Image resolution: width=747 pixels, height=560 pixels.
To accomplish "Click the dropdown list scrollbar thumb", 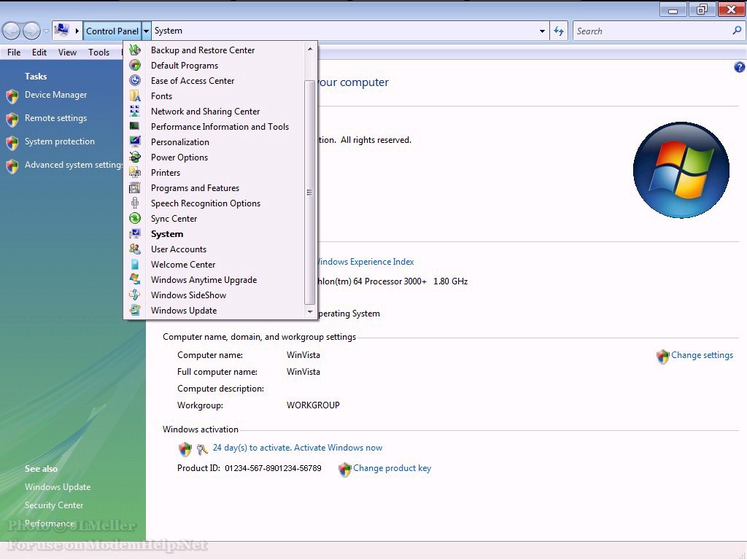I will pyautogui.click(x=309, y=192).
